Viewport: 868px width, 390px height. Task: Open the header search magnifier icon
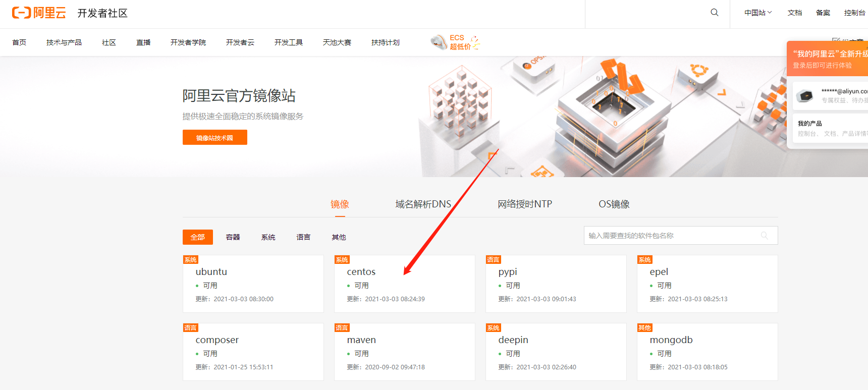click(715, 13)
